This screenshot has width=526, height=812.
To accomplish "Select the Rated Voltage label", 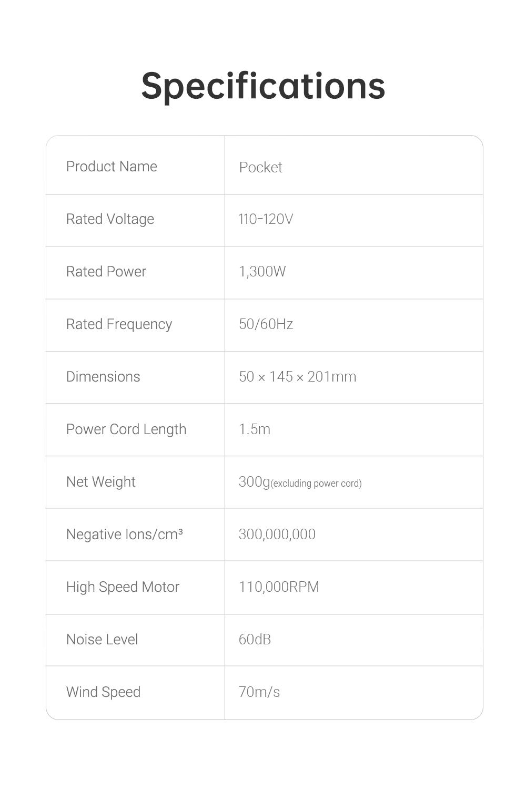I will click(x=110, y=219).
